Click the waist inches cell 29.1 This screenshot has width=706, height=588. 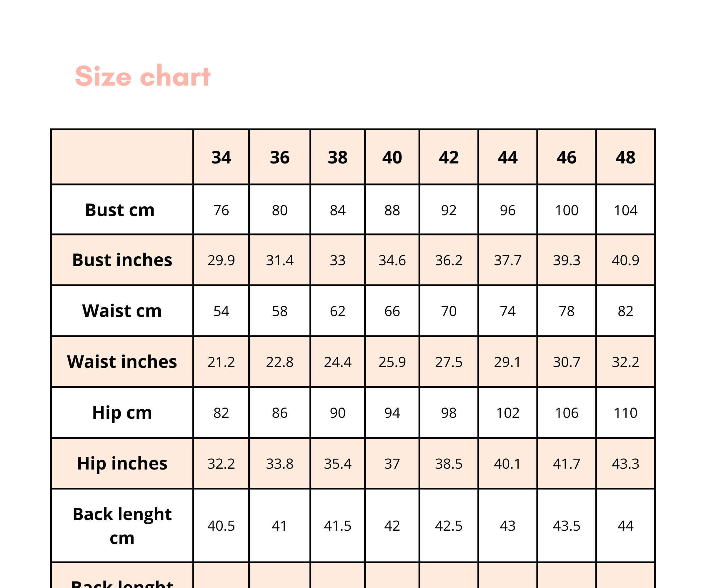click(x=508, y=362)
